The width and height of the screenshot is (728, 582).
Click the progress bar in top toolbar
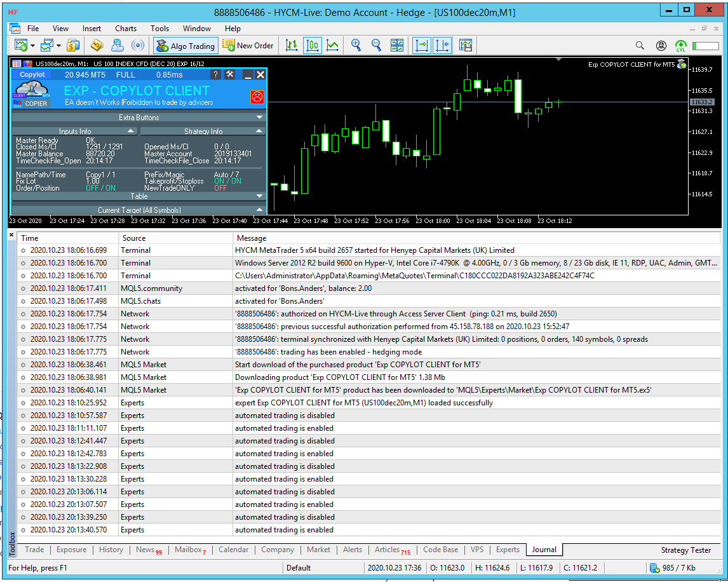point(705,46)
